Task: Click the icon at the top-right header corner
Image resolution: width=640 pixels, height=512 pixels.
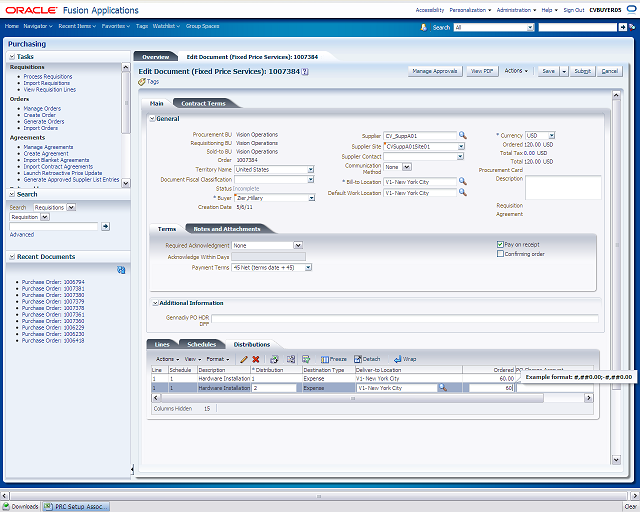Action: tap(631, 10)
